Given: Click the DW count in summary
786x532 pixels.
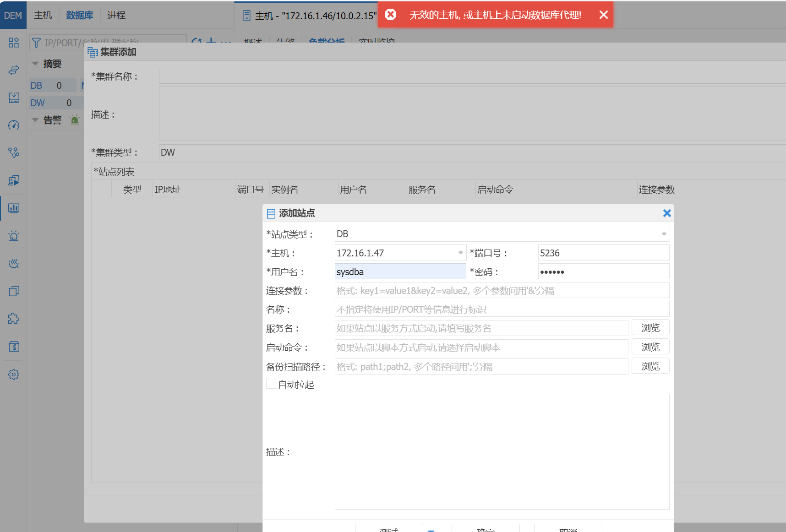Looking at the screenshot, I should click(56, 103).
